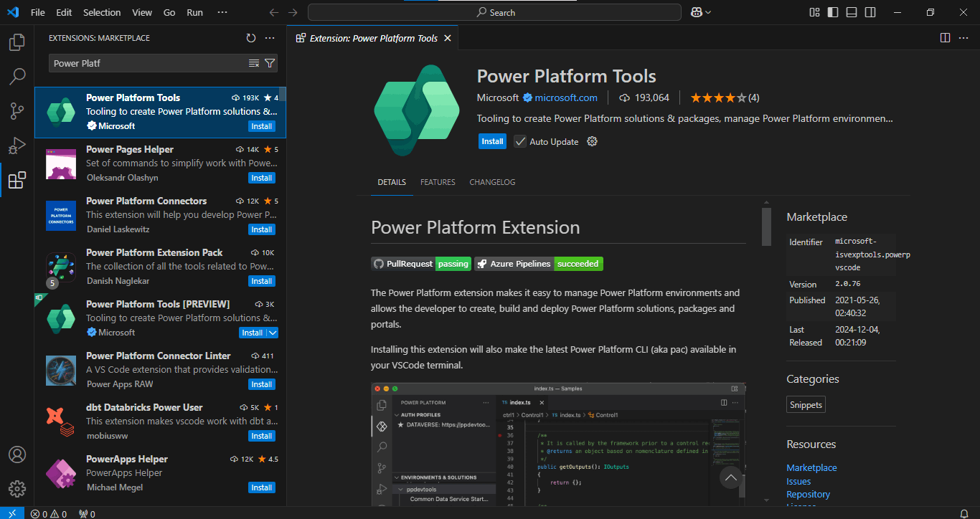This screenshot has height=519, width=980.
Task: Open the Selection menu
Action: [x=102, y=12]
